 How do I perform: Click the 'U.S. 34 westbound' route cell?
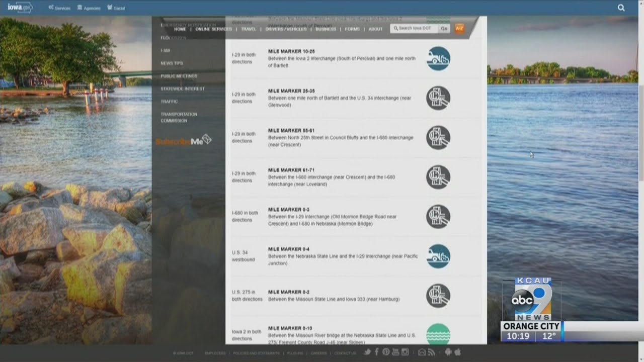pos(244,256)
